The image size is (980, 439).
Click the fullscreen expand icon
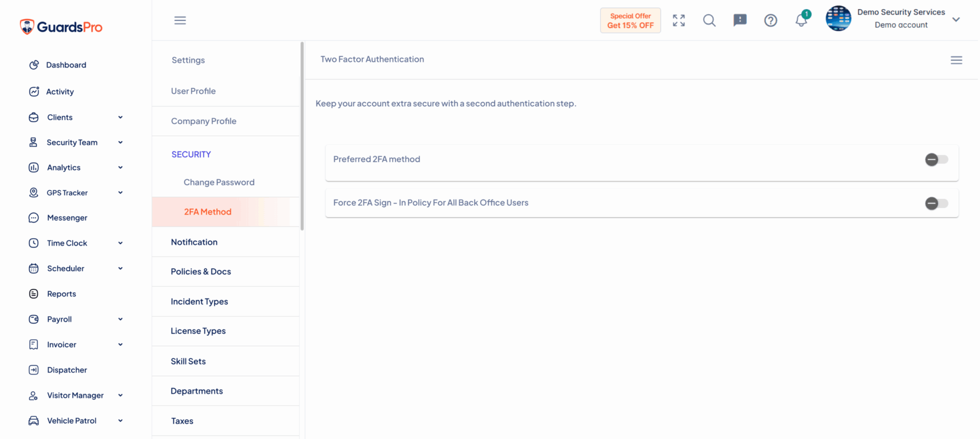click(x=679, y=20)
